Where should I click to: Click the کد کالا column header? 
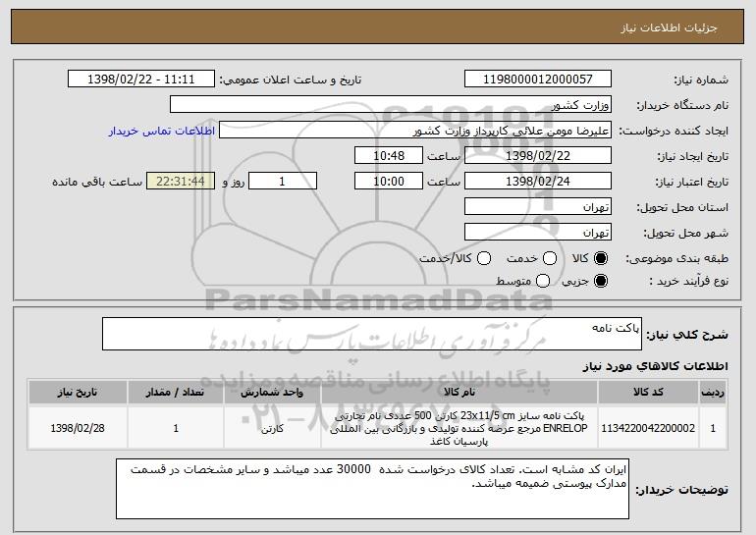(x=648, y=393)
